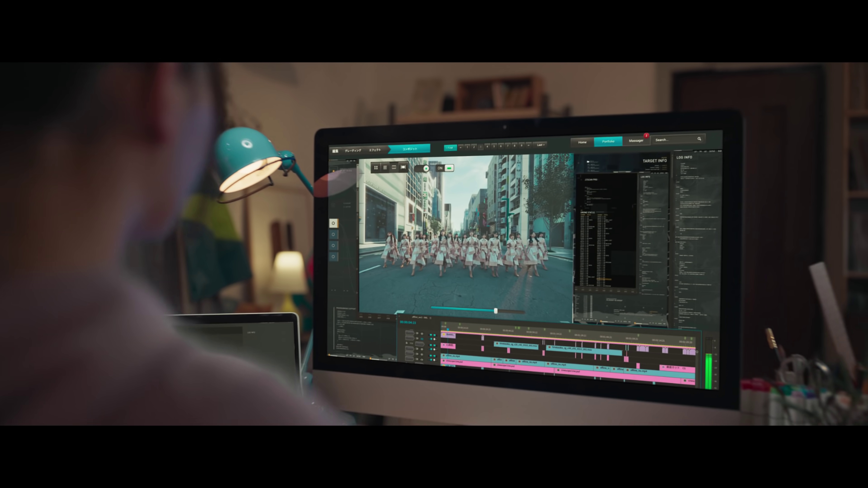The width and height of the screenshot is (868, 488).
Task: Switch to the Portfolio tab
Action: (x=608, y=141)
